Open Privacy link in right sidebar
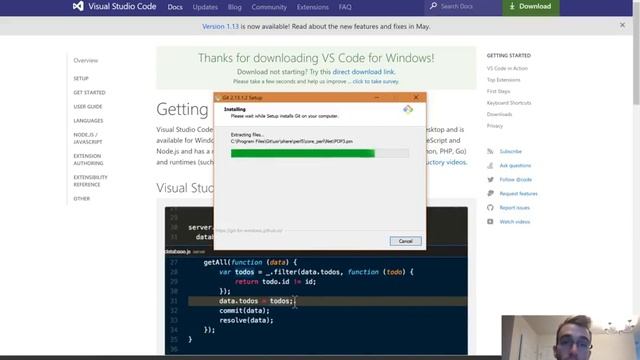Image resolution: width=640 pixels, height=360 pixels. [x=495, y=126]
